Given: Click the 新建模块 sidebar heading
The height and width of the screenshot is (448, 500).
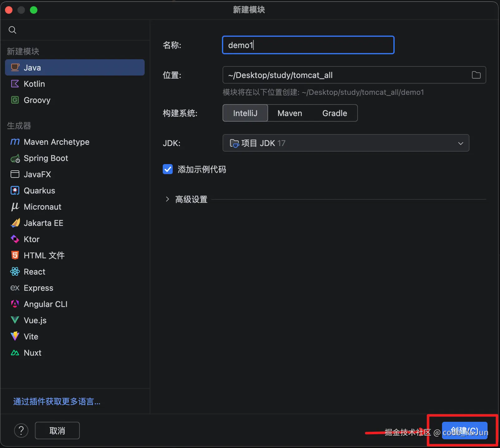Looking at the screenshot, I should click(23, 51).
